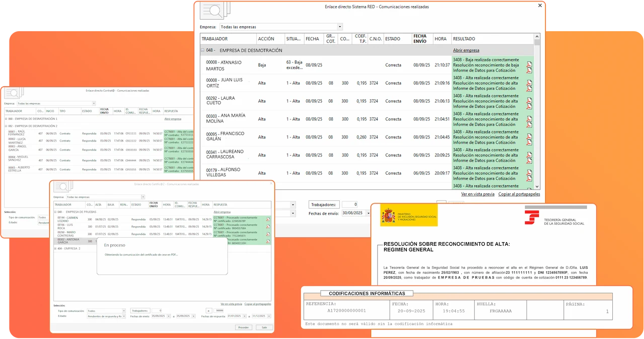Collapse the 048 Empresa de Desmotración group
Image resolution: width=644 pixels, height=339 pixels.
pyautogui.click(x=203, y=50)
